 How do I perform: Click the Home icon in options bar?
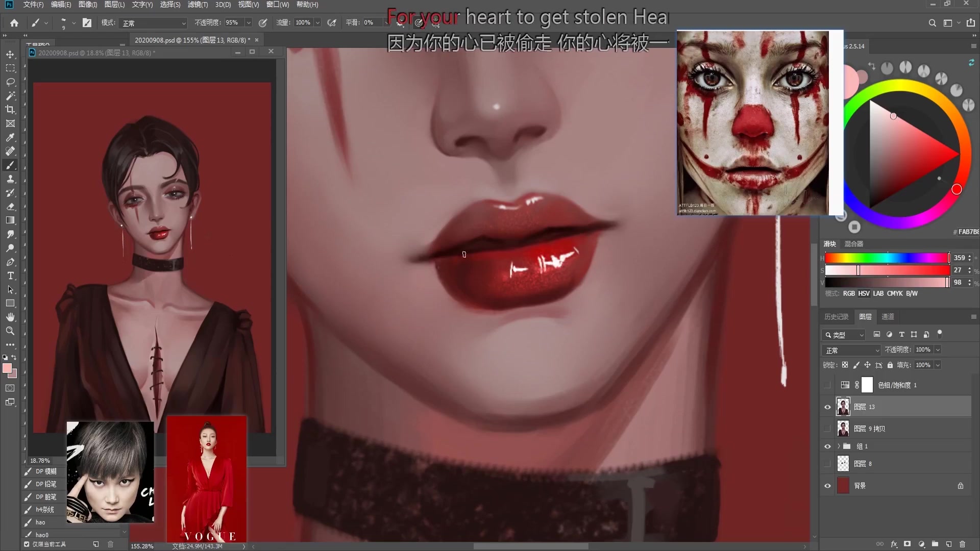click(x=14, y=23)
